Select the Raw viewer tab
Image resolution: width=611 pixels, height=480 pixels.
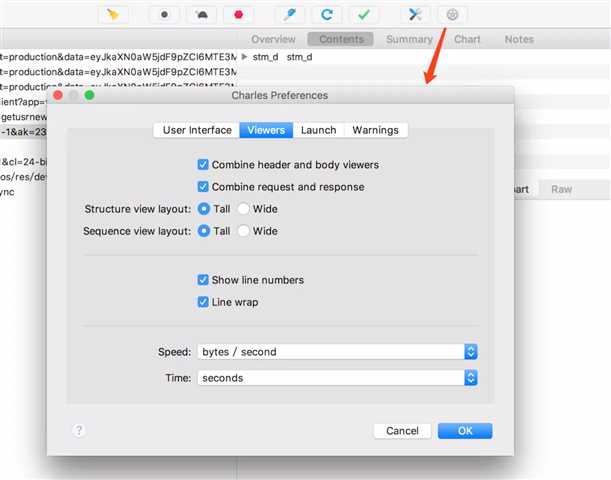562,189
